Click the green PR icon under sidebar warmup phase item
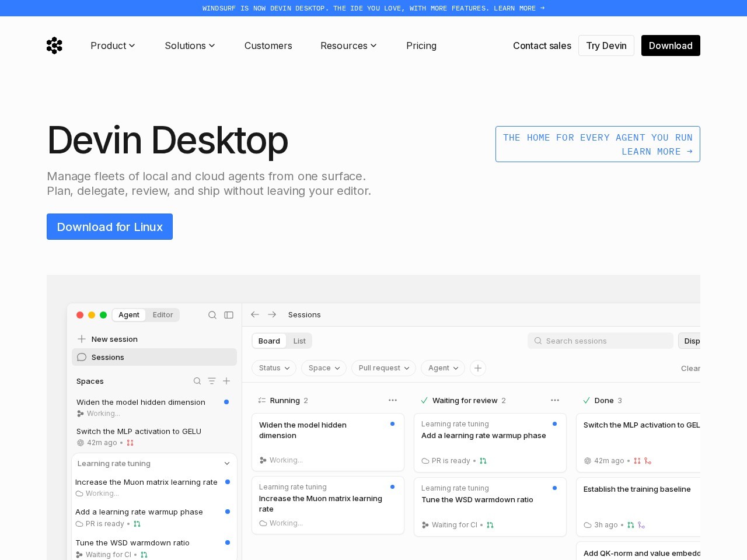 click(x=137, y=524)
